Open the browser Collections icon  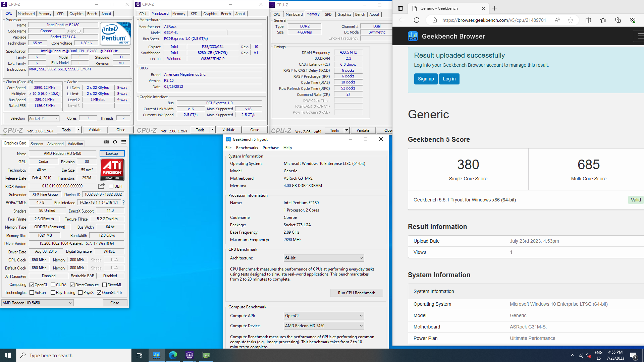(x=618, y=20)
